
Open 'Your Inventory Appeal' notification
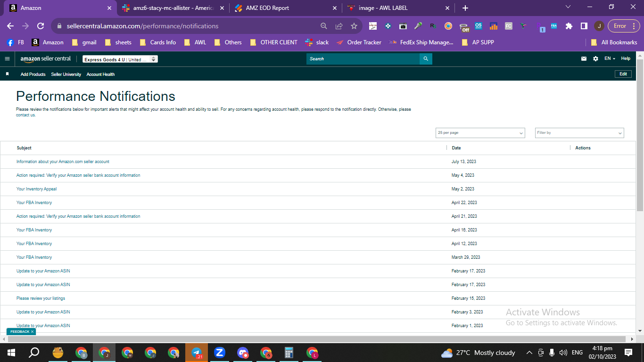click(37, 189)
